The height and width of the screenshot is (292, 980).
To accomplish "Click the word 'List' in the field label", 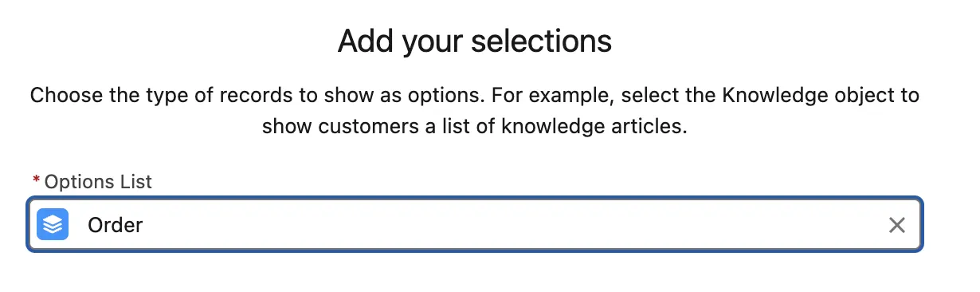I will [x=137, y=182].
